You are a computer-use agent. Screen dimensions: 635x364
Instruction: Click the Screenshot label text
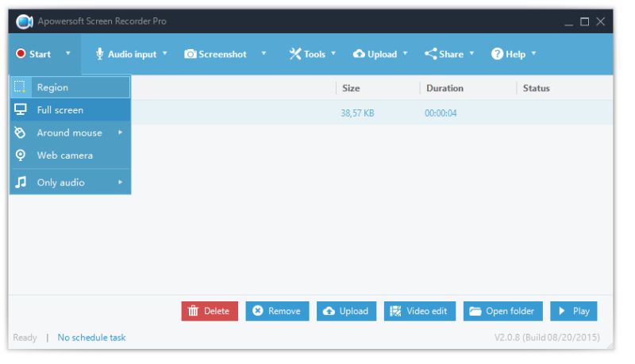click(222, 54)
